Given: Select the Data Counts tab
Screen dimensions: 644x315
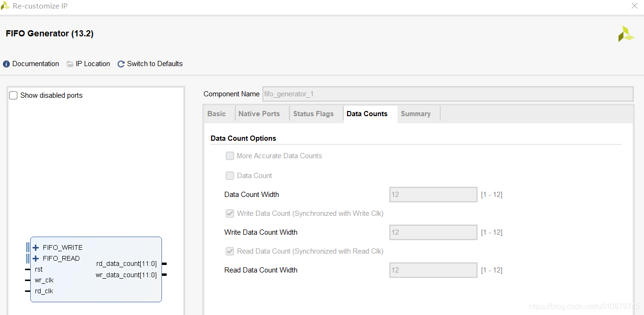Looking at the screenshot, I should 367,114.
